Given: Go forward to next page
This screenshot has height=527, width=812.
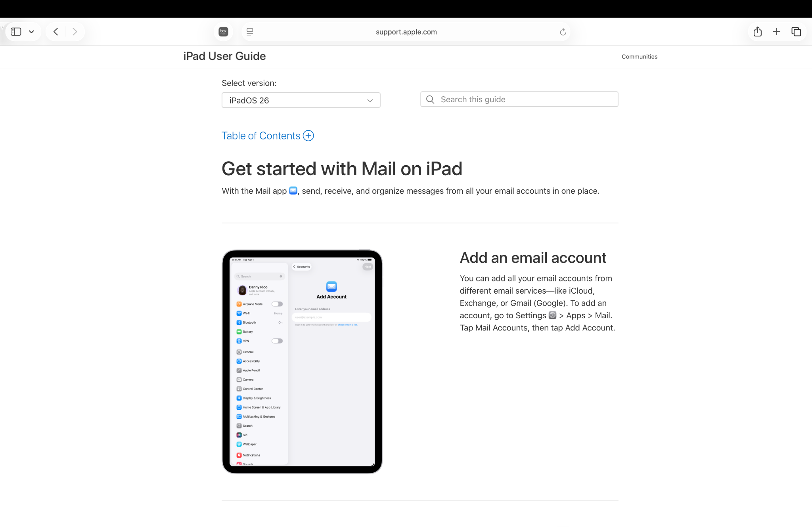Looking at the screenshot, I should (75, 32).
